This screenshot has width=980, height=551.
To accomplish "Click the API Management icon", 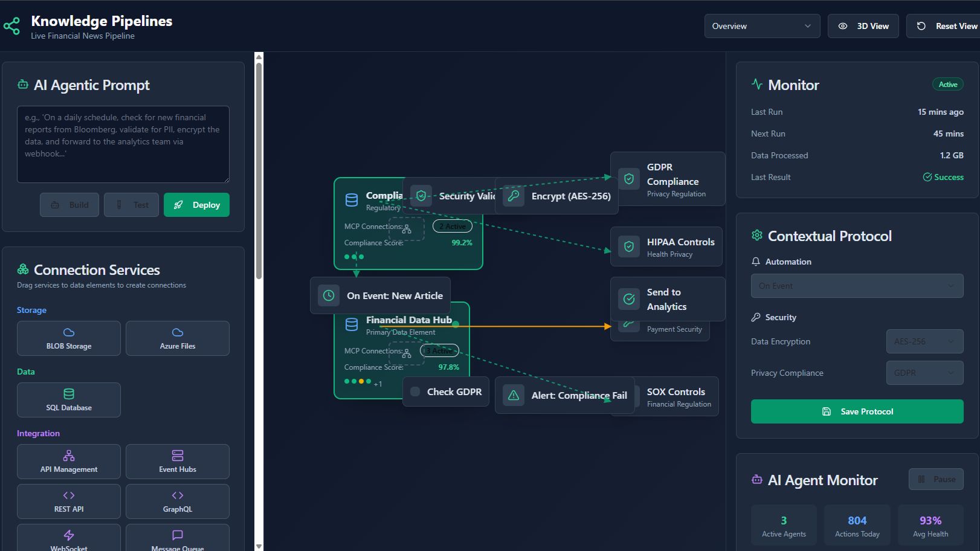I will (x=69, y=456).
